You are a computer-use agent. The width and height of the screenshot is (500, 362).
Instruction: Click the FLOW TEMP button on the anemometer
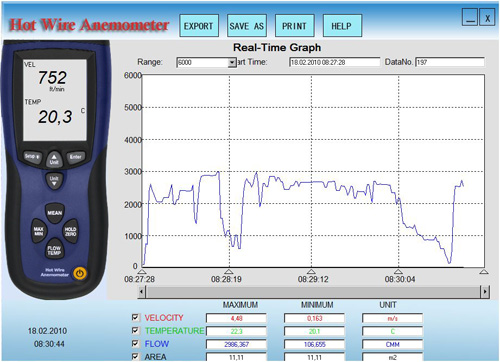(54, 250)
